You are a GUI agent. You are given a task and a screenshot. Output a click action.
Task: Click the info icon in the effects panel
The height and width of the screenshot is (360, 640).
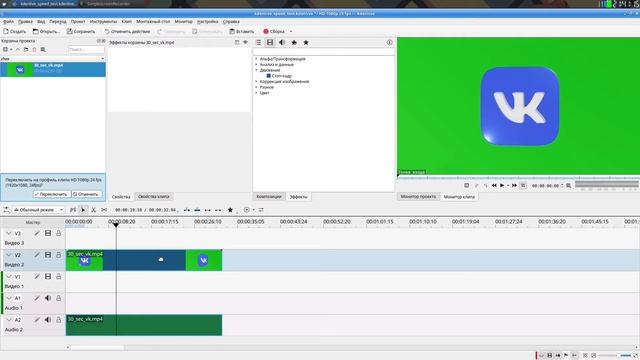[x=389, y=42]
